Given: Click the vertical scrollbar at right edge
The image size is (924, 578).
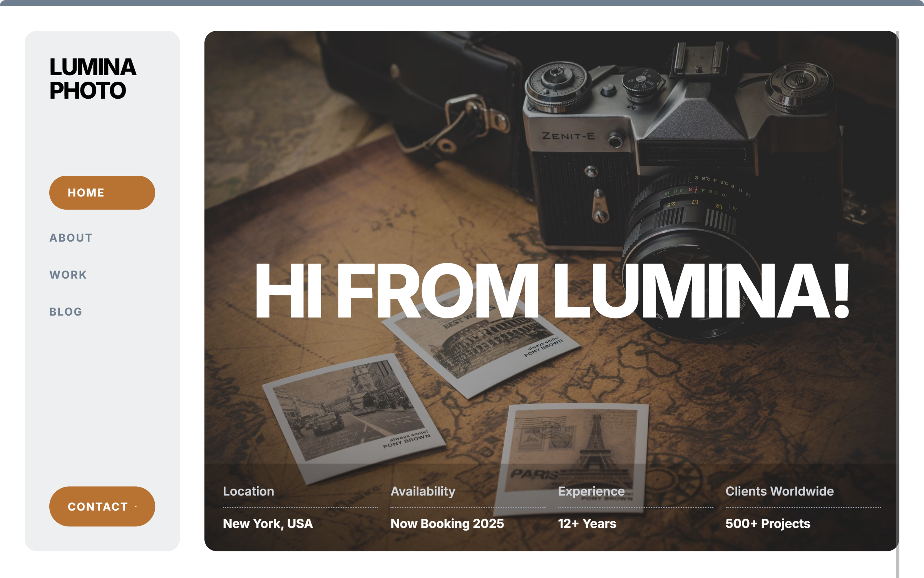Looking at the screenshot, I should tap(897, 304).
